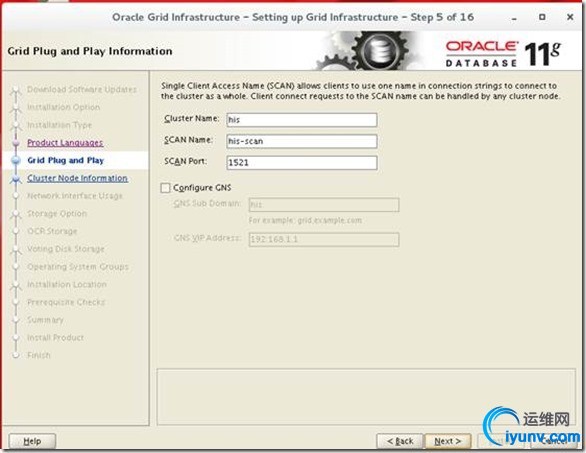
Task: Click the Operating System Groups step
Action: point(78,267)
